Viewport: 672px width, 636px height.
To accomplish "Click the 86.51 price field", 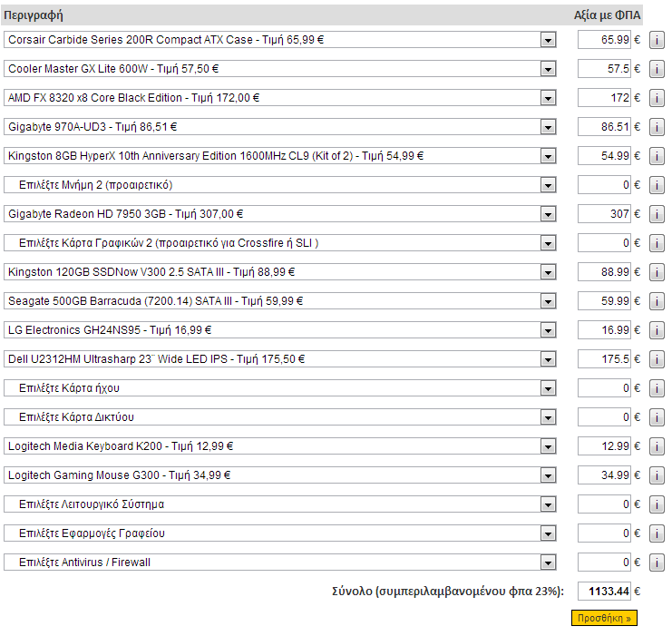I will pos(604,127).
